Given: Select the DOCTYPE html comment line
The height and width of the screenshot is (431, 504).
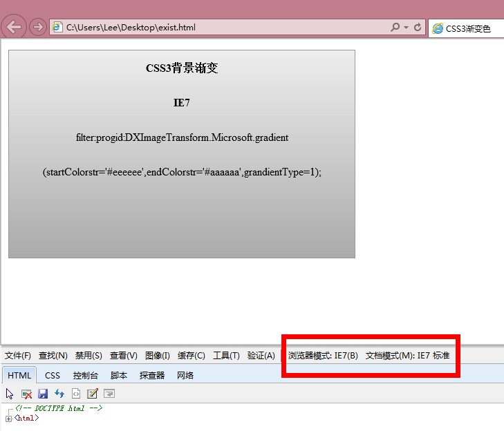Looking at the screenshot, I should coord(59,408).
